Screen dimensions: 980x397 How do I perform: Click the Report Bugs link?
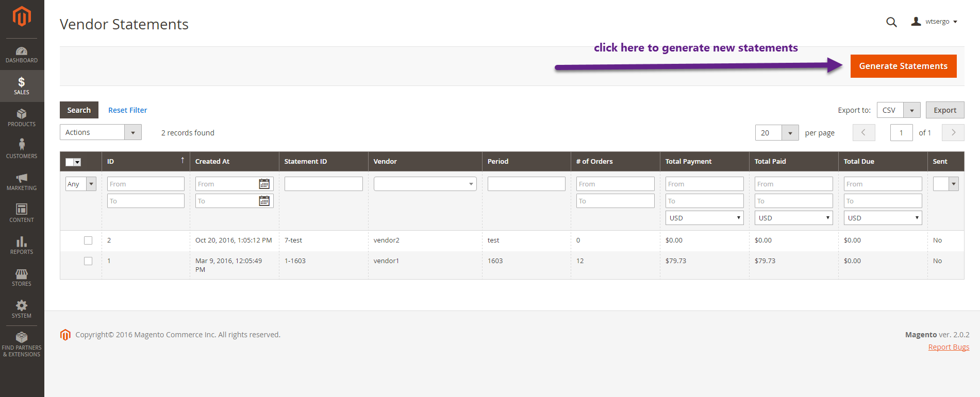pos(949,347)
